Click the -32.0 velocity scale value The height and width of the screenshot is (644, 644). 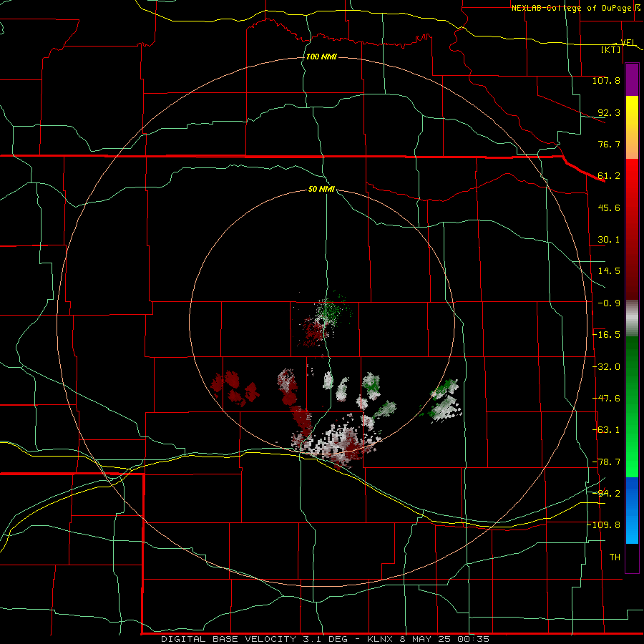coord(606,367)
